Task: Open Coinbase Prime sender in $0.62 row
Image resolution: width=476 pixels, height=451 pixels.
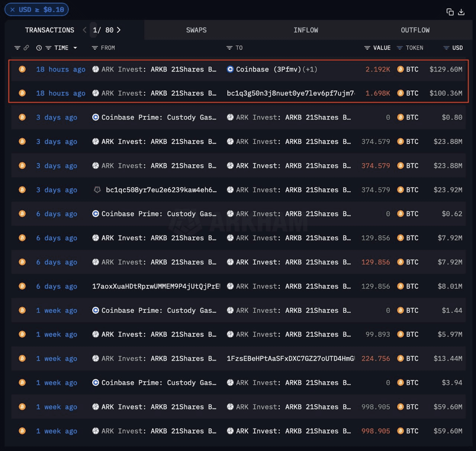Action: [x=159, y=214]
